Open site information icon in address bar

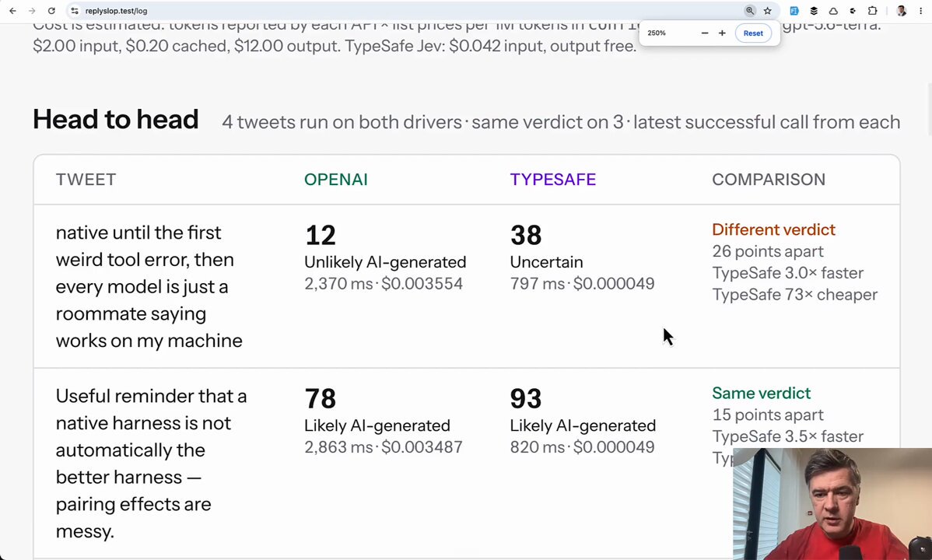pyautogui.click(x=75, y=11)
